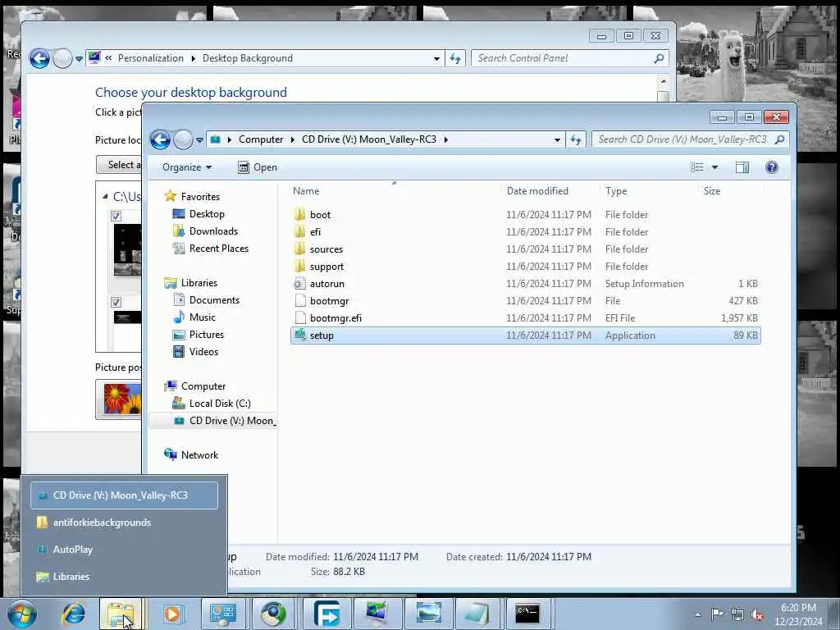
Task: Click the Explorer forward arrow button
Action: (183, 139)
